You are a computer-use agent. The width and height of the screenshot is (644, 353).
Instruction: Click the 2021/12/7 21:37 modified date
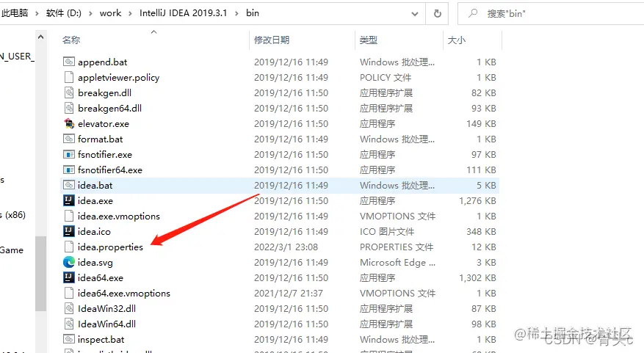[289, 293]
